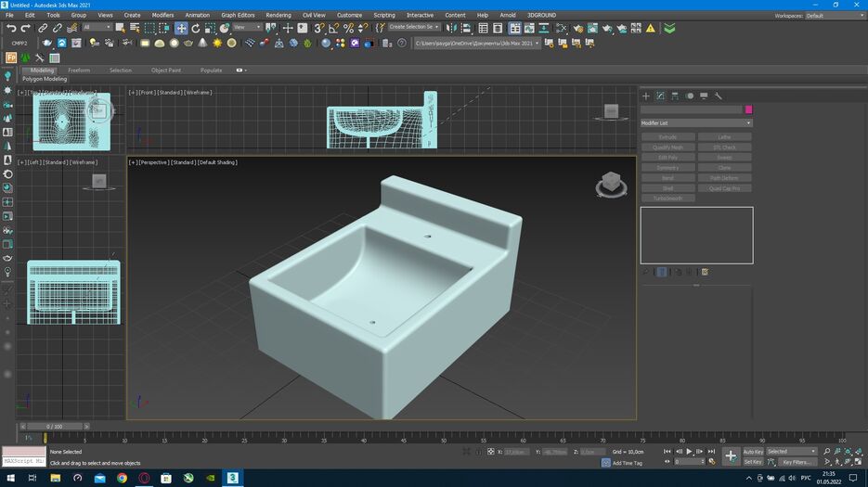
Task: Select the Freeform ribbon tab
Action: click(79, 70)
